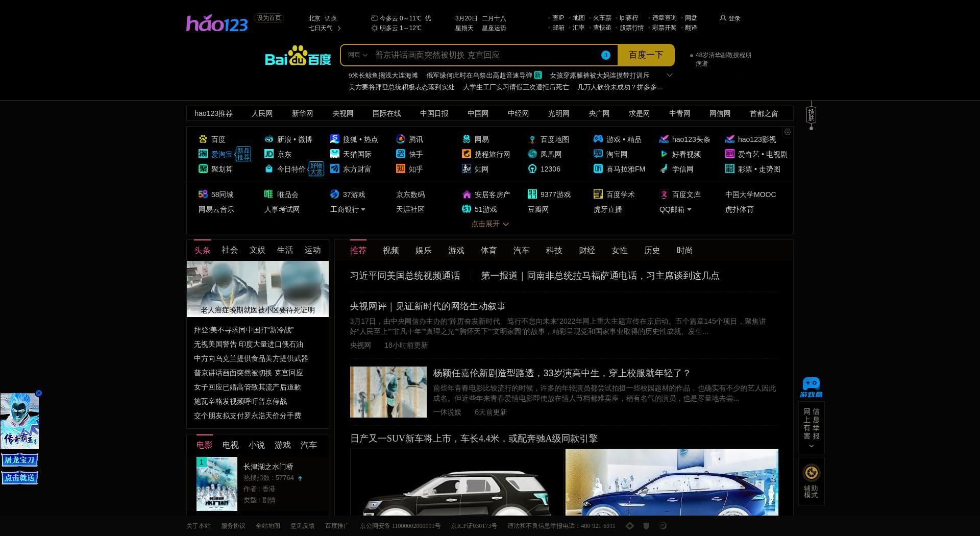Image resolution: width=980 pixels, height=536 pixels.
Task: Click the 点击就送 ad button
Action: [19, 478]
